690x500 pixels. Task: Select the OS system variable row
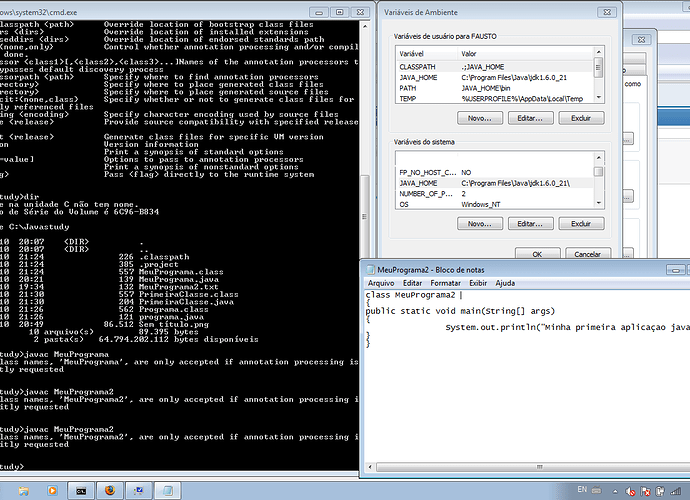click(495, 204)
